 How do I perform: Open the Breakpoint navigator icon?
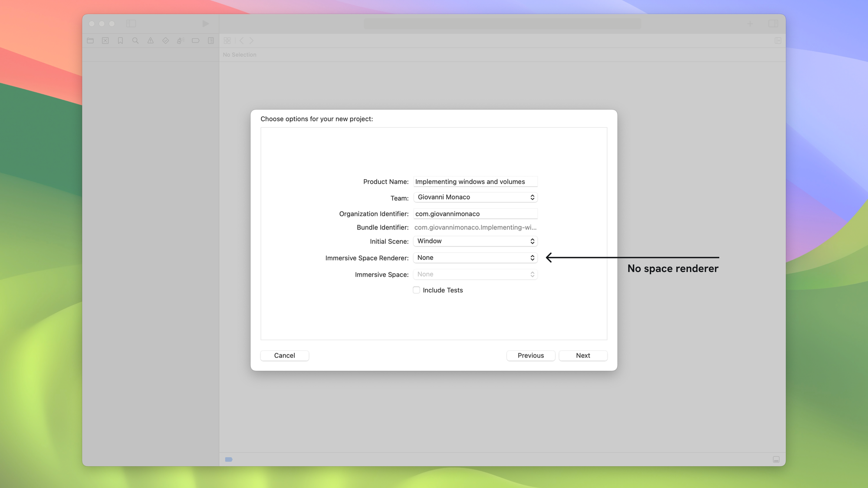pos(196,40)
